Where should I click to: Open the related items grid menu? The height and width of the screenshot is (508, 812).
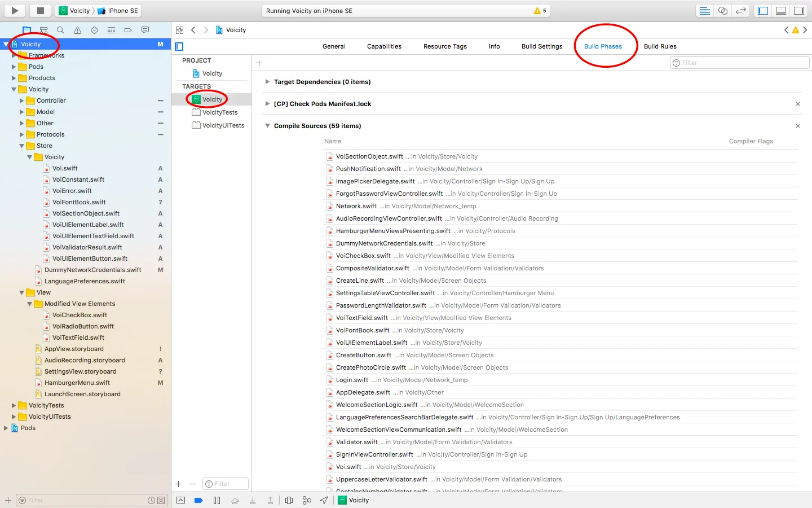(180, 30)
